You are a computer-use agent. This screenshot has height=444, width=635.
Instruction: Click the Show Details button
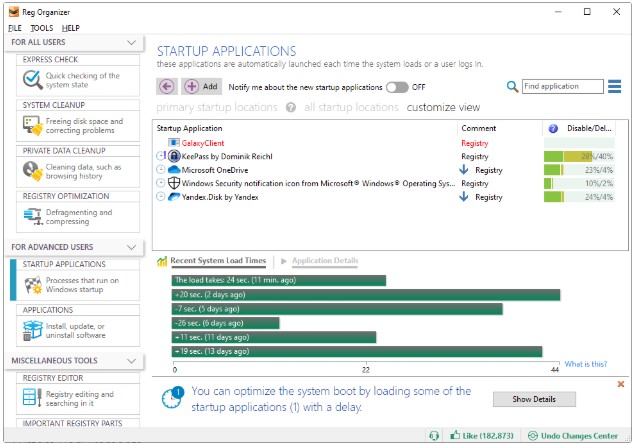point(534,399)
